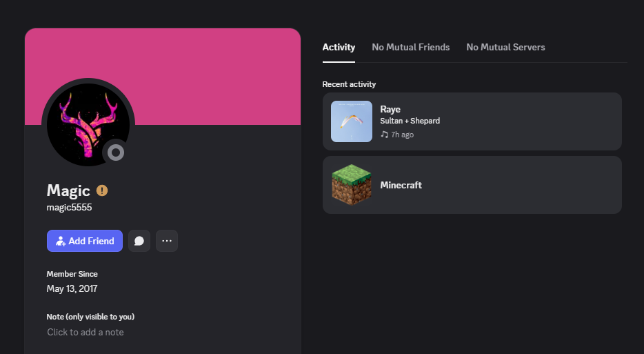The image size is (644, 354).
Task: Click the Recent activity heading
Action: click(x=349, y=84)
